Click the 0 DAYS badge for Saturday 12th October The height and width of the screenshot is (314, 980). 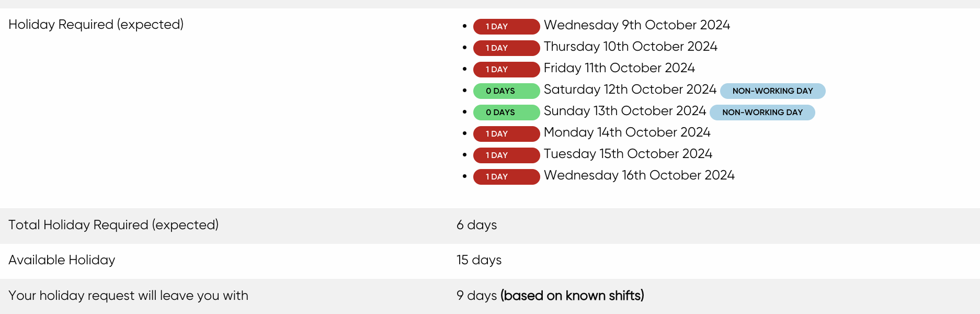pos(506,91)
